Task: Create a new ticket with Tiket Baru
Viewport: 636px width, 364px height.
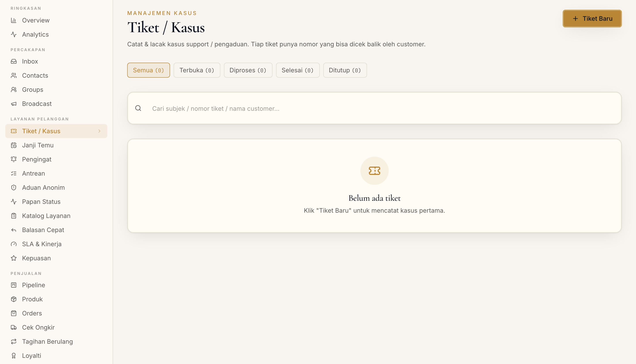Action: coord(592,19)
